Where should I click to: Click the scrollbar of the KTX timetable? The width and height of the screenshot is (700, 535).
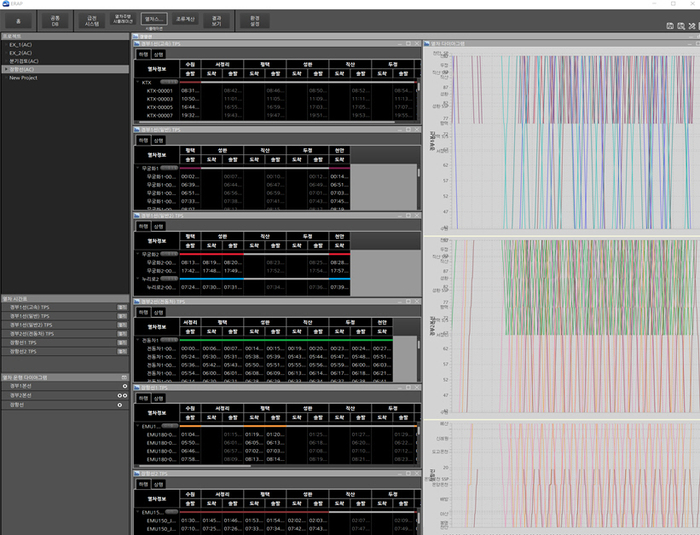[x=418, y=88]
